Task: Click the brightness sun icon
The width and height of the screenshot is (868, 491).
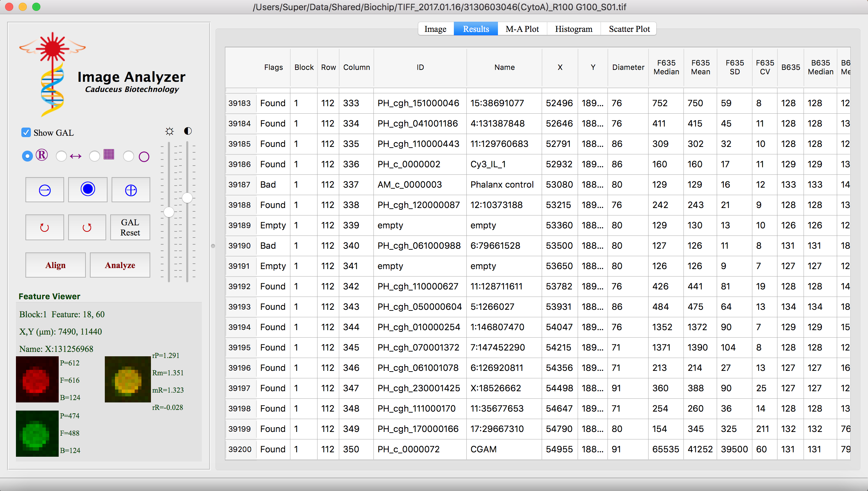Action: point(169,131)
